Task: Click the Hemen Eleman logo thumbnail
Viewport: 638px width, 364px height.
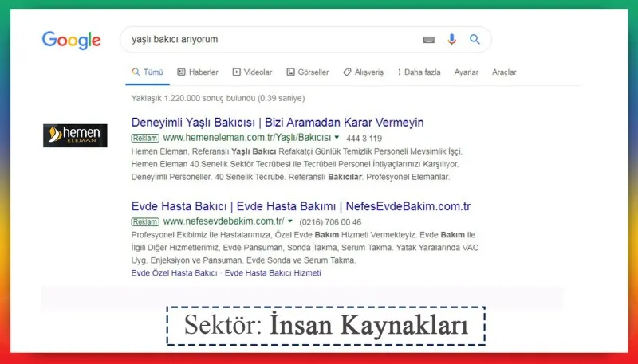Action: 75,135
